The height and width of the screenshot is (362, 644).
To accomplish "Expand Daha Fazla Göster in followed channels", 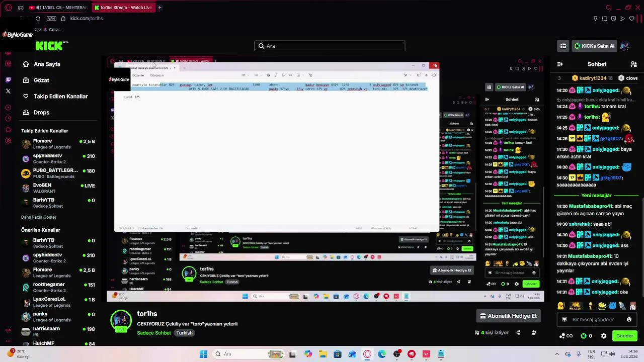I will pyautogui.click(x=39, y=217).
